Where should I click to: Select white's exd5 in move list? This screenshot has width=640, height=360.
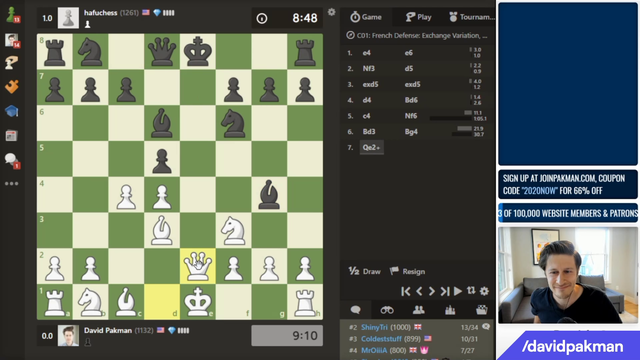click(370, 84)
